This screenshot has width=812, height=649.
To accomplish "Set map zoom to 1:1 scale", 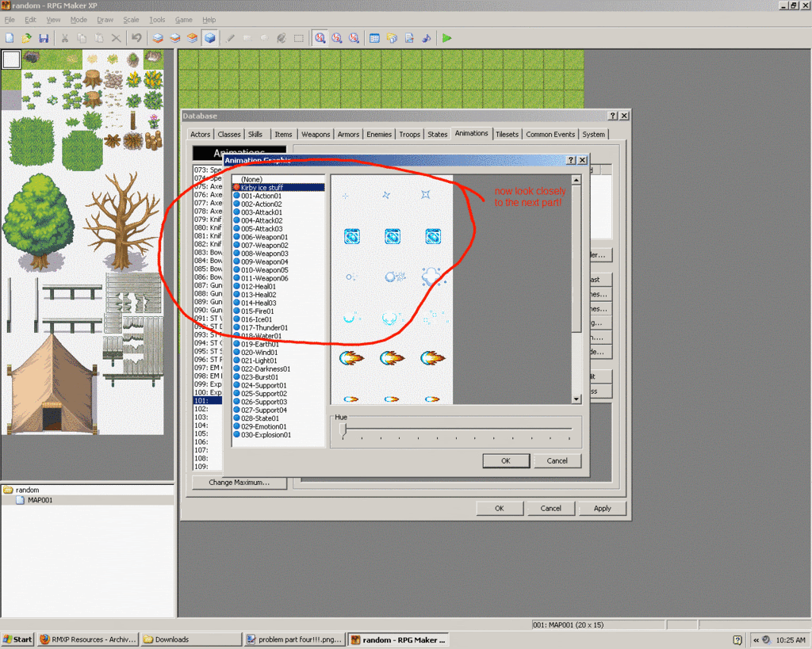I will click(x=320, y=38).
